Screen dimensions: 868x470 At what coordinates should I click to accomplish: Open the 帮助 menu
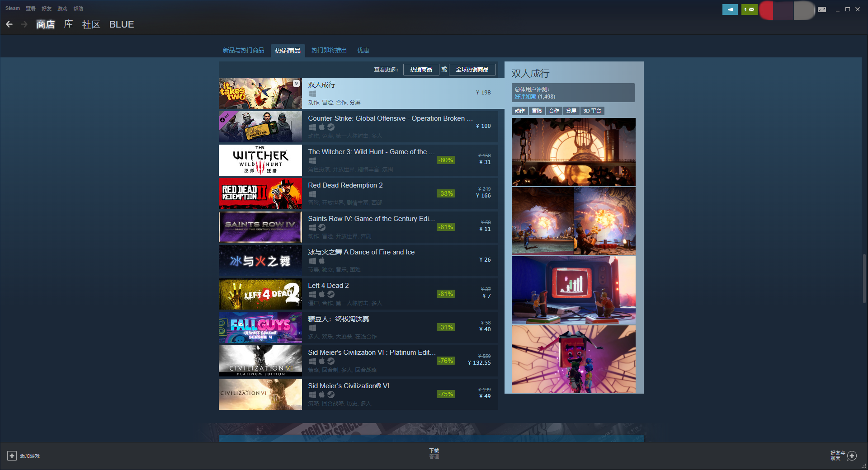click(78, 9)
